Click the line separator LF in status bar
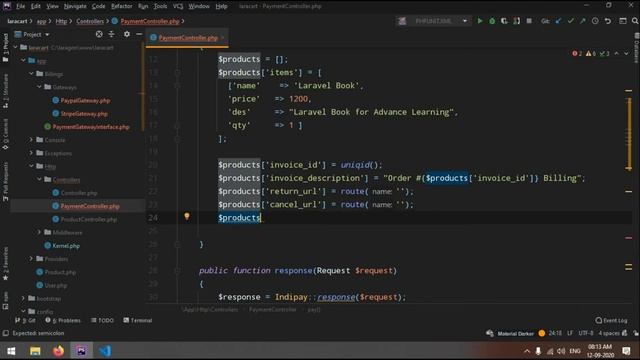 (x=570, y=333)
